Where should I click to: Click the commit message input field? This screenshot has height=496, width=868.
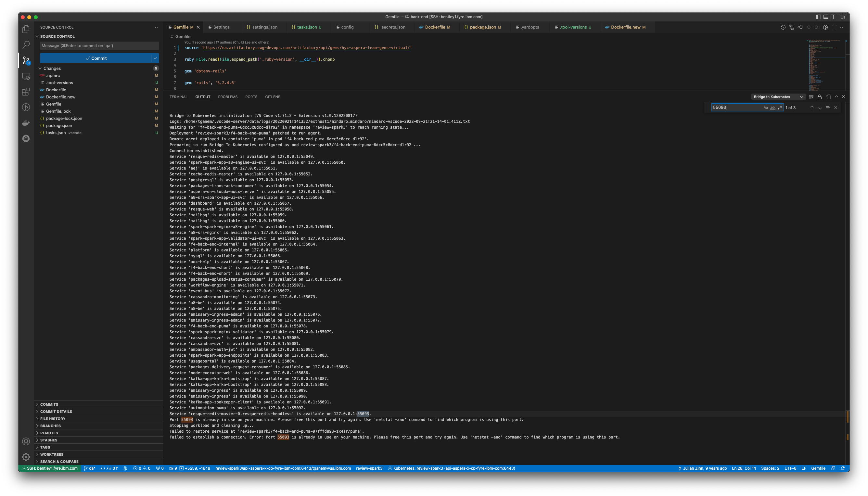click(99, 46)
